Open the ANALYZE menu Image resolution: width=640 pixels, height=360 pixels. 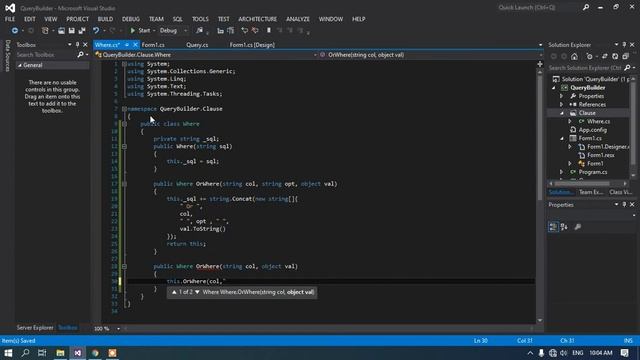[x=298, y=19]
